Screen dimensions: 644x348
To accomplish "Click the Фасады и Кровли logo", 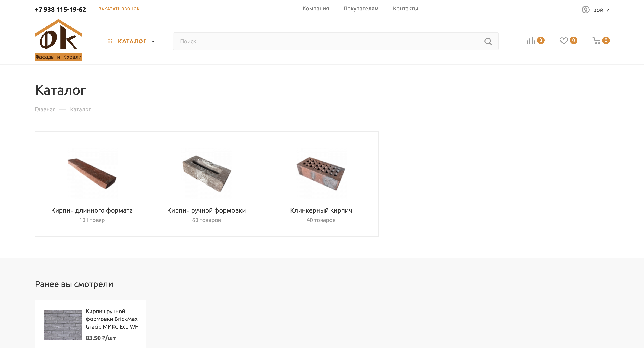I will pos(58,40).
